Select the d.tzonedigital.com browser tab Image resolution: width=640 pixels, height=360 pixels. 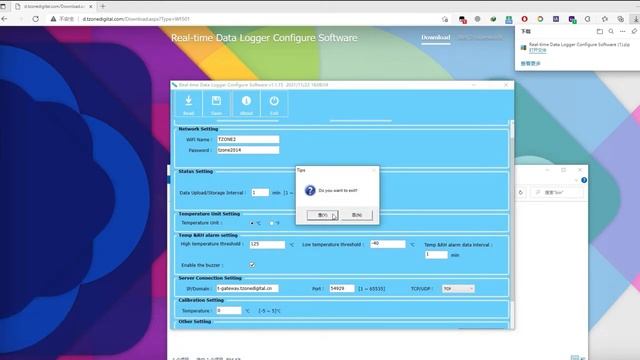(53, 7)
